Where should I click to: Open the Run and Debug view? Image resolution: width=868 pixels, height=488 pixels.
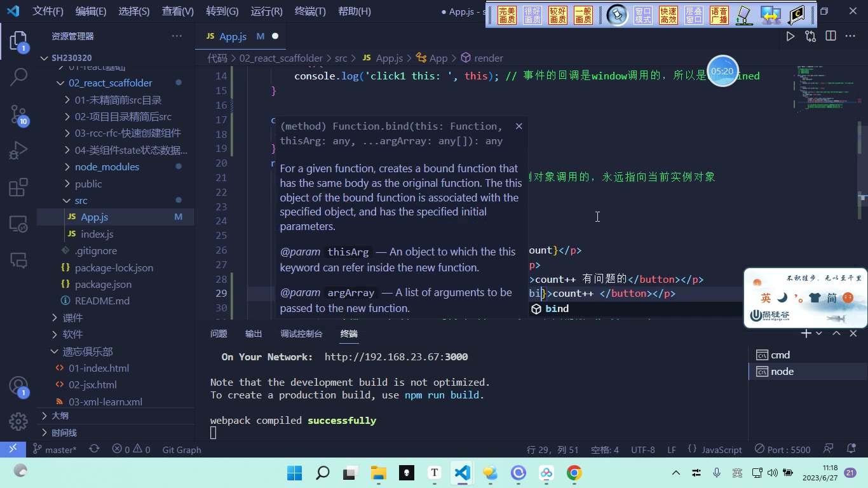point(18,151)
